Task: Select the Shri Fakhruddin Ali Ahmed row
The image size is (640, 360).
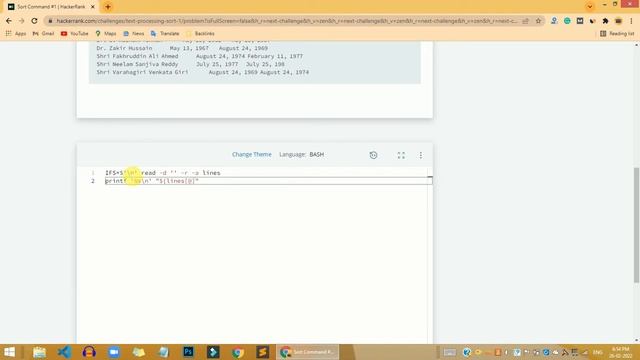Action: [x=200, y=56]
